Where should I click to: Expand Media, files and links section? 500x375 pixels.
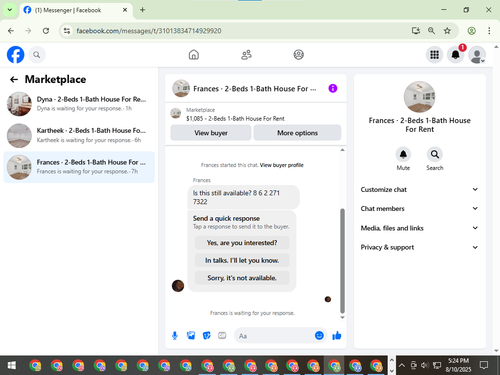[x=419, y=228]
